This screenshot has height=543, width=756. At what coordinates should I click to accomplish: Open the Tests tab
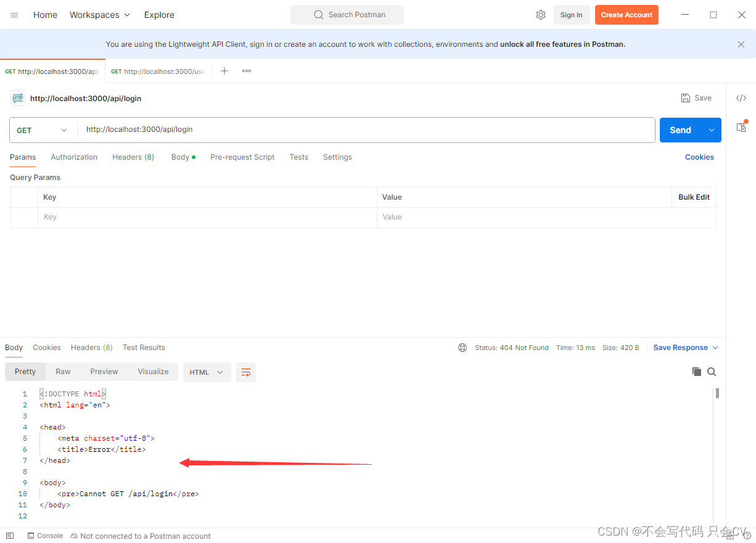point(299,157)
